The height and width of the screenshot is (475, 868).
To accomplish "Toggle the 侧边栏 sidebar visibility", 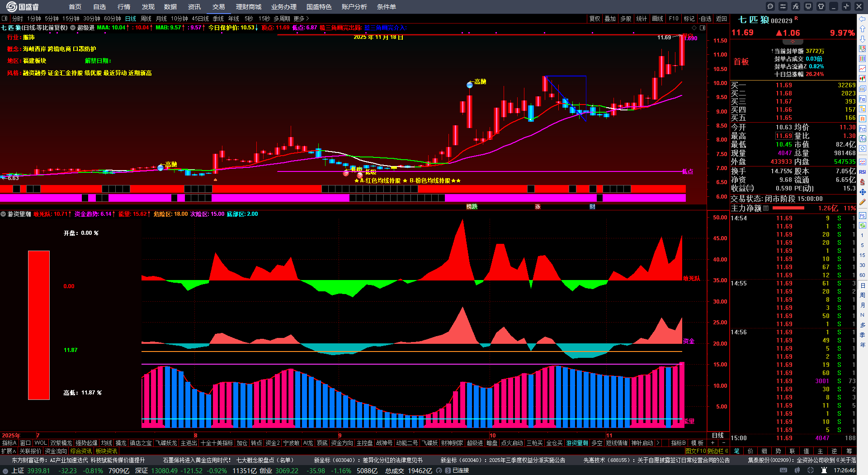I will 717,451.
